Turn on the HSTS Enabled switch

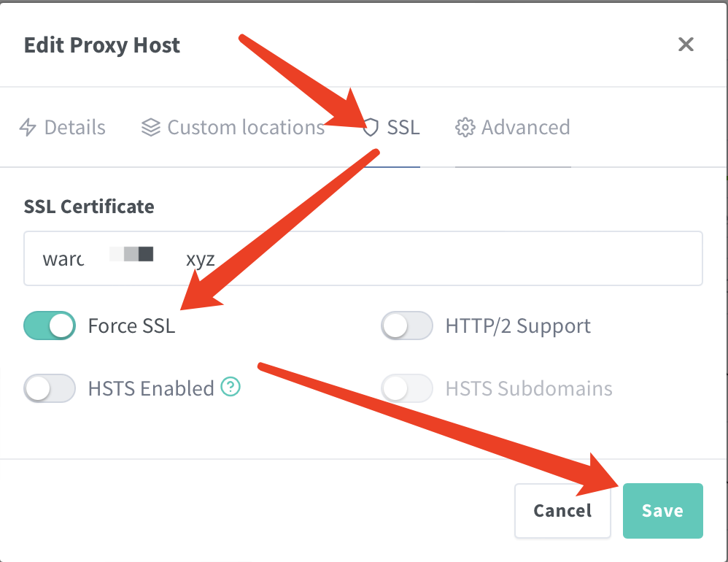[x=50, y=388]
